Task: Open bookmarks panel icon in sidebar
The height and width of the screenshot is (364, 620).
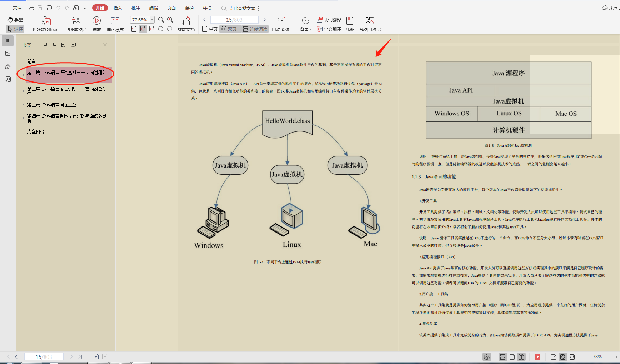Action: pyautogui.click(x=8, y=40)
